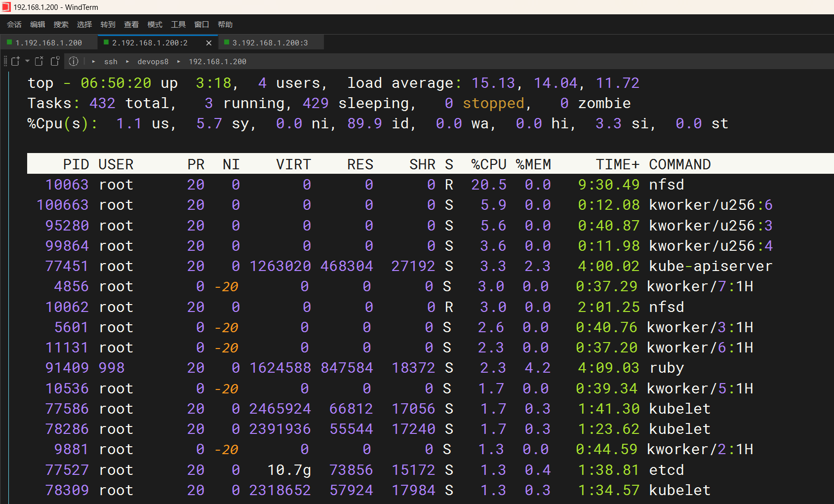Click the TIME+ column header
Viewport: 834px width, 504px height.
coord(618,164)
